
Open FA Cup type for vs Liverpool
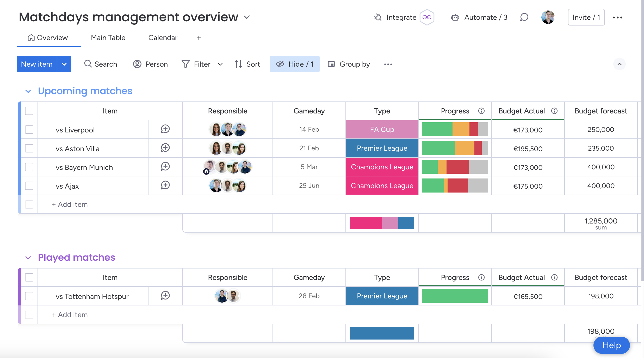pyautogui.click(x=382, y=129)
